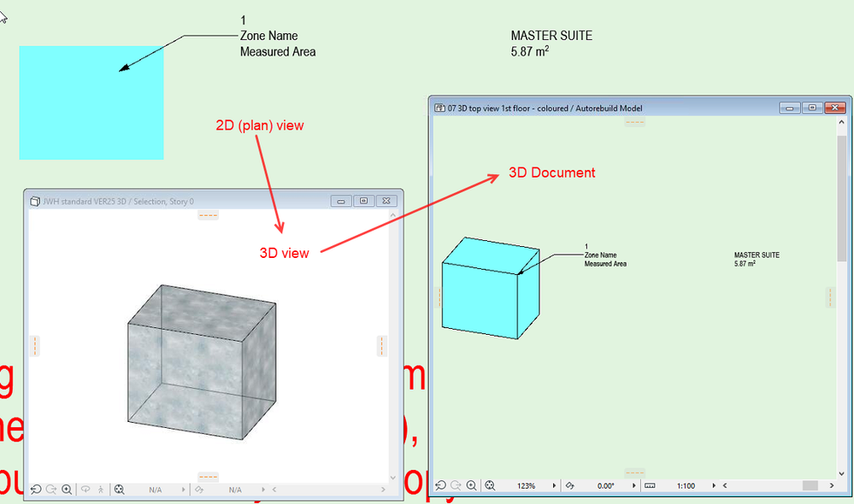854x504 pixels.
Task: Minimize the JWH standard VER25 3D window
Action: click(341, 201)
